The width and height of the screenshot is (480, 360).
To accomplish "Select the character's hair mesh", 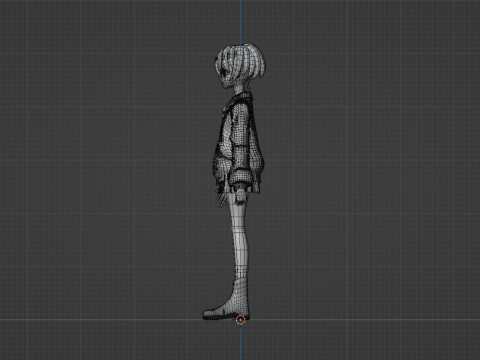I will (x=241, y=61).
